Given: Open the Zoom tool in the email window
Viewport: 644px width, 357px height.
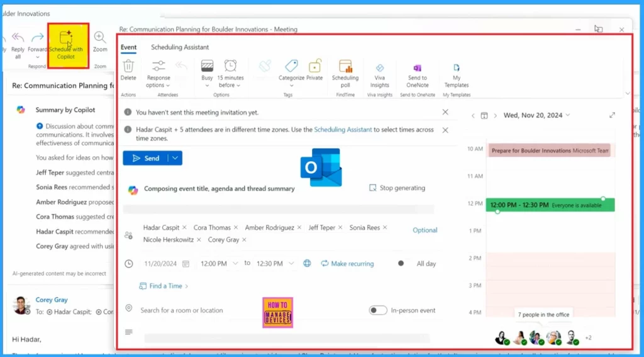Looking at the screenshot, I should 100,42.
